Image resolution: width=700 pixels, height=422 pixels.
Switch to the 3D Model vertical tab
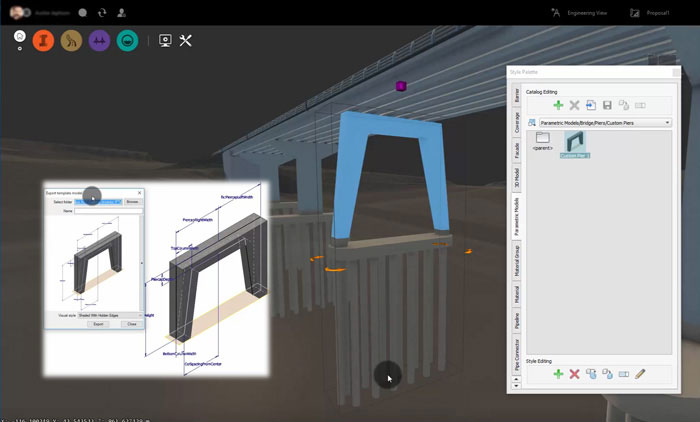(517, 178)
